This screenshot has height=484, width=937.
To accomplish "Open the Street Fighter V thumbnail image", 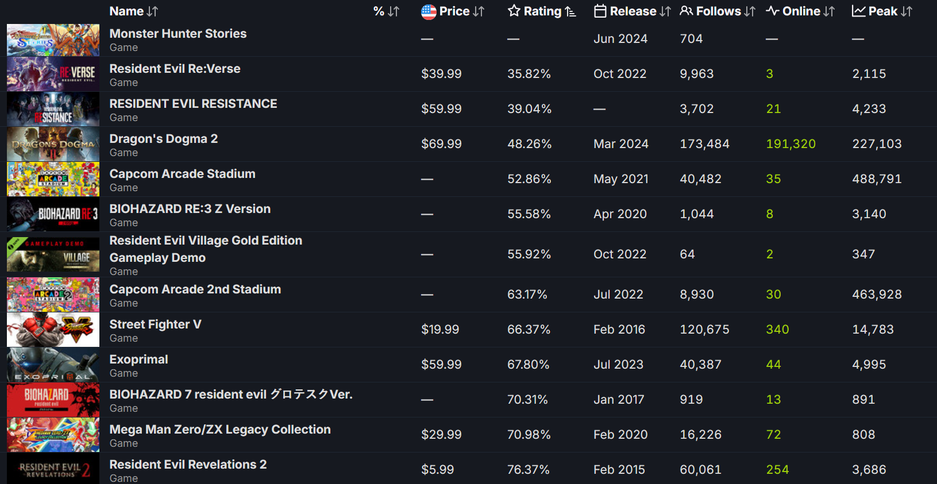I will [53, 330].
